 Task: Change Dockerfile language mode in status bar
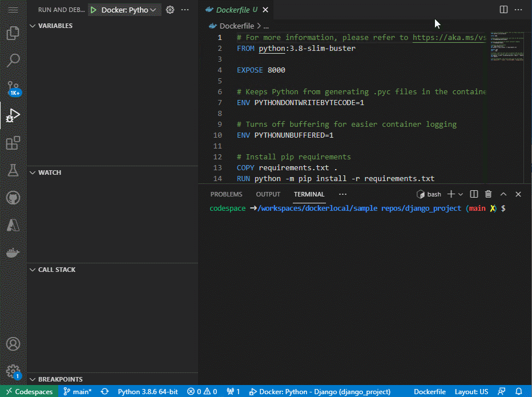click(x=429, y=391)
